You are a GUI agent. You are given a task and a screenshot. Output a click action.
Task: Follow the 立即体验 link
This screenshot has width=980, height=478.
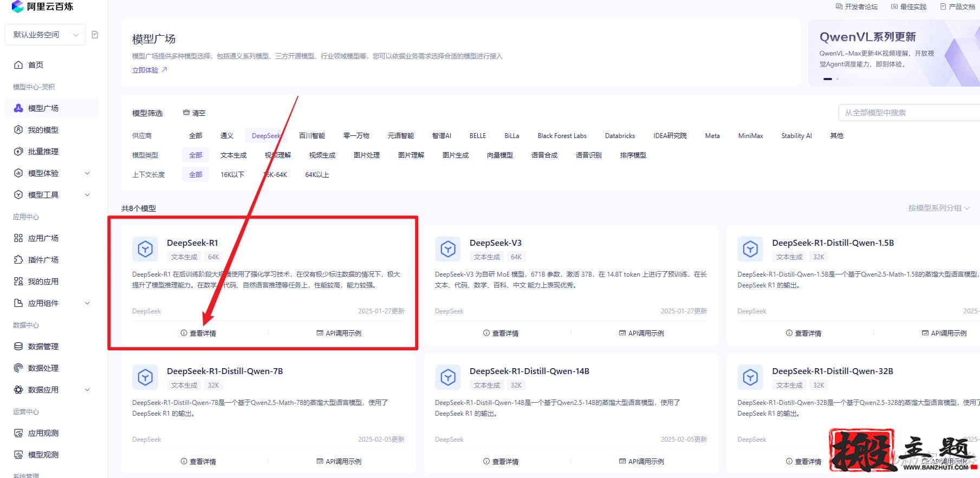point(150,70)
